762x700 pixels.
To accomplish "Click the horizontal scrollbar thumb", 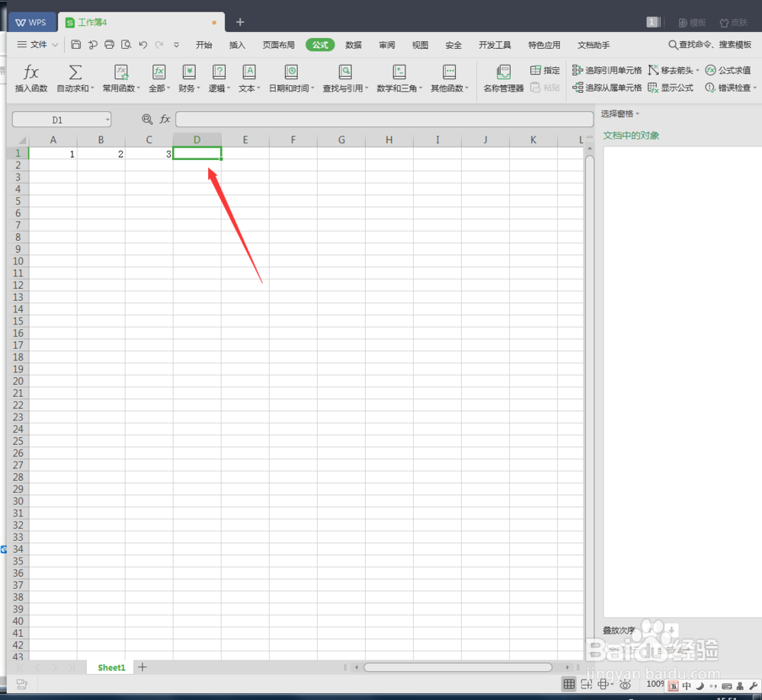I will tap(458, 667).
